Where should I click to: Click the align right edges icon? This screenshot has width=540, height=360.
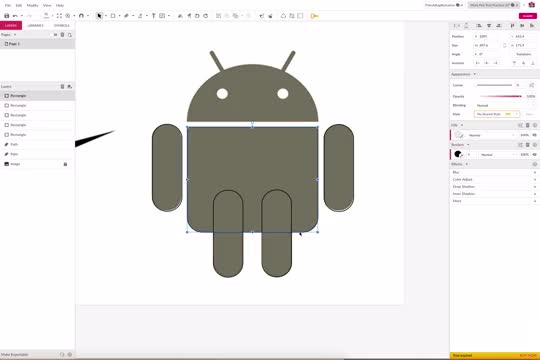499,26
